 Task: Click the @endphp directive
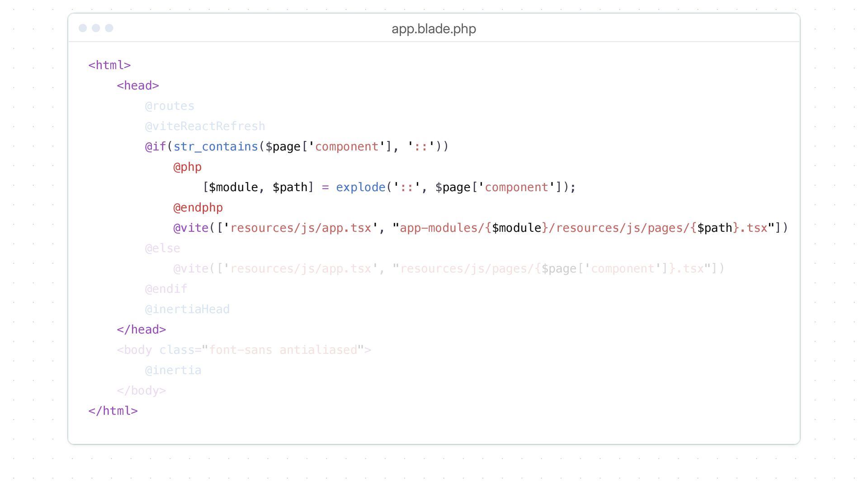point(198,208)
